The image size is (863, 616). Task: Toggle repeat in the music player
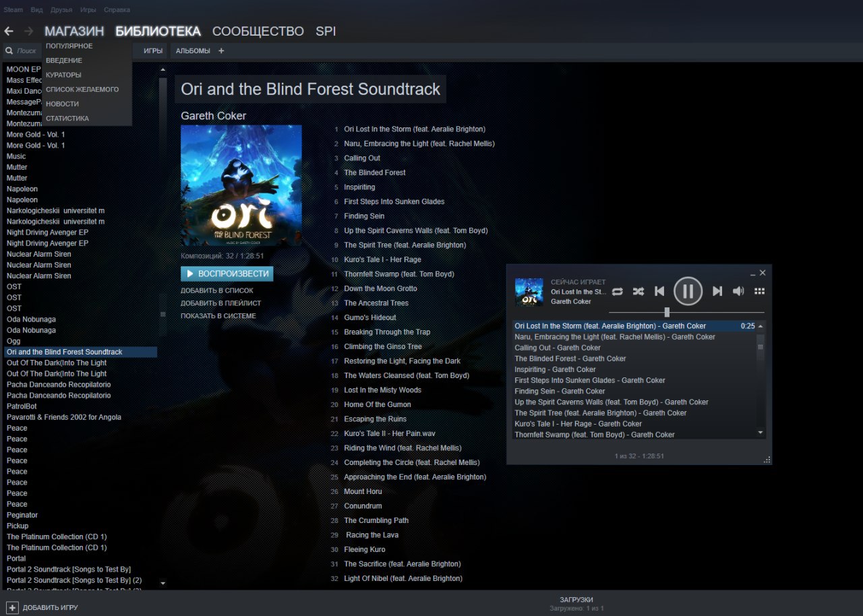coord(618,291)
